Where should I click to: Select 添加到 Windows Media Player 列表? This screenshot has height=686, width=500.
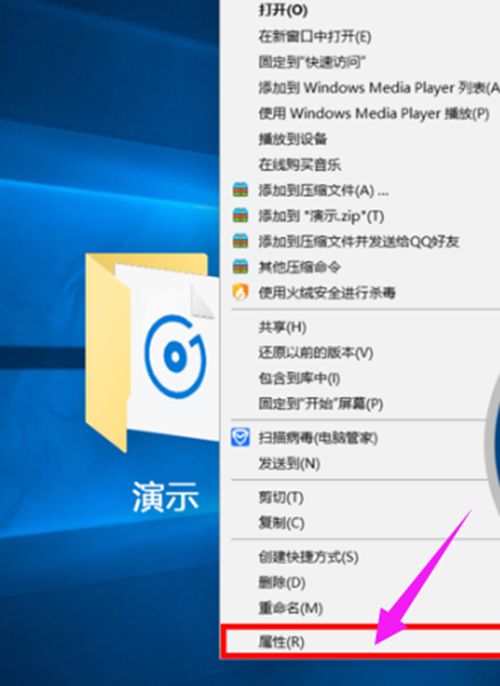[x=360, y=88]
